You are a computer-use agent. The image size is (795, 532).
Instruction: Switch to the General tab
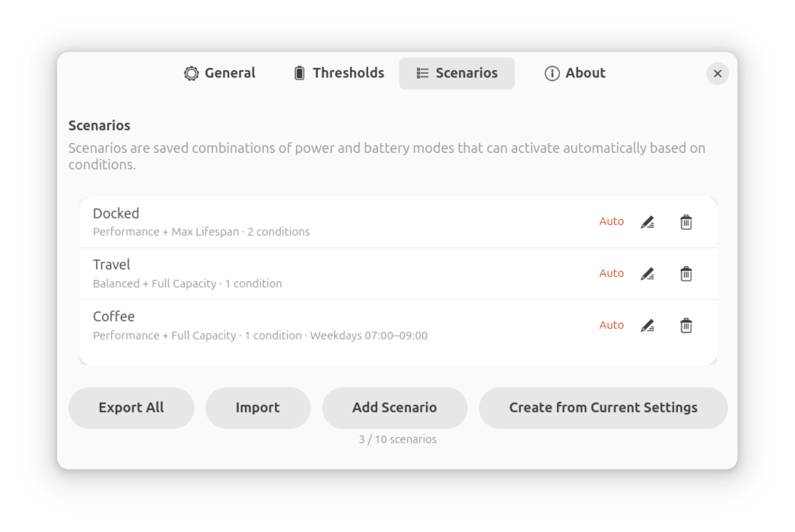220,73
